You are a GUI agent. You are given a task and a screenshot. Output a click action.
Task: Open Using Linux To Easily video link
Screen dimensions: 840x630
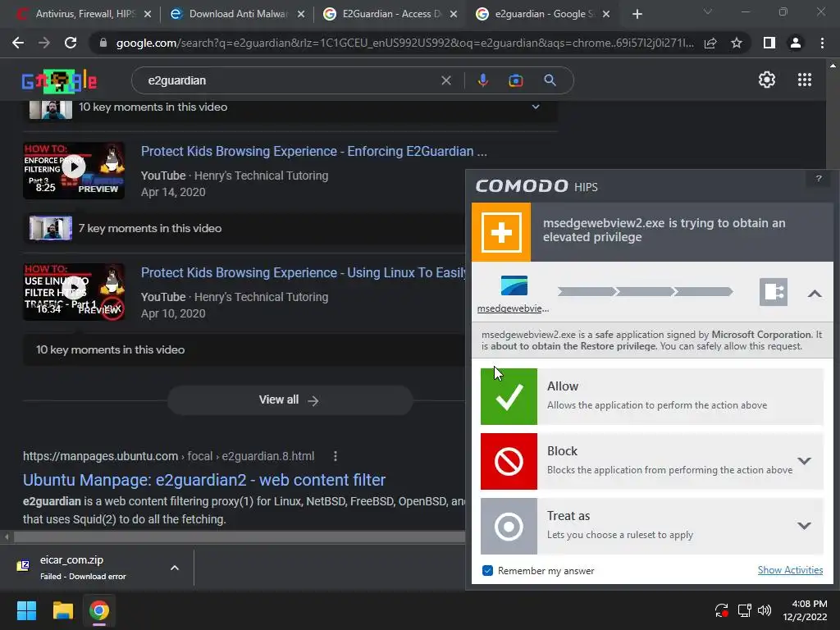pos(304,272)
